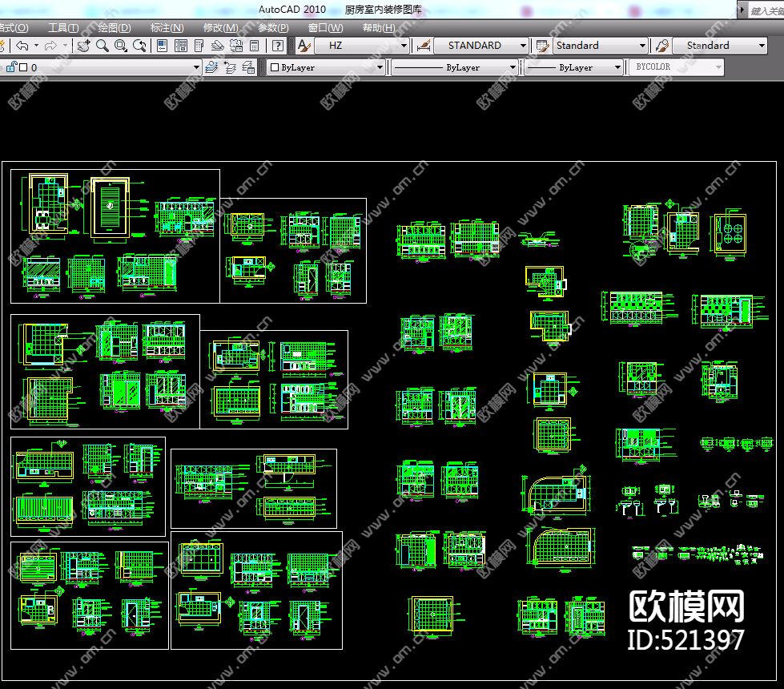784x689 pixels.
Task: Click the curved-corner kitchen plan drawing at bottom
Action: pyautogui.click(x=561, y=549)
